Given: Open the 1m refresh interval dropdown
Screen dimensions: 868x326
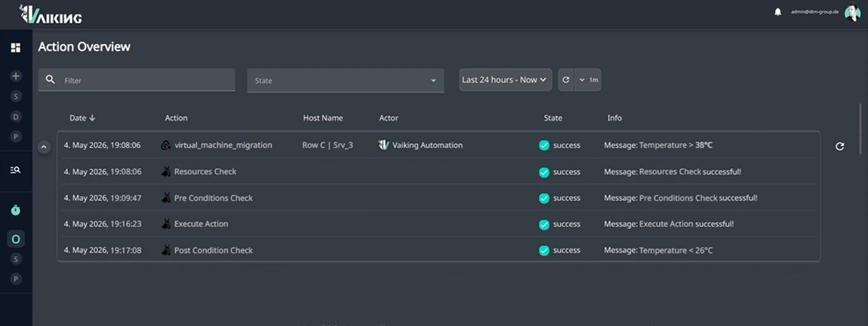Looking at the screenshot, I should tap(588, 80).
